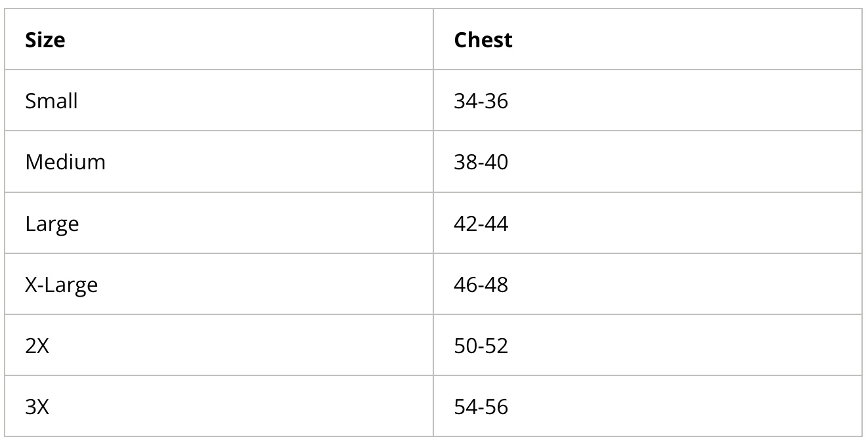
Task: Highlight the entire 2X table row
Action: click(x=433, y=346)
